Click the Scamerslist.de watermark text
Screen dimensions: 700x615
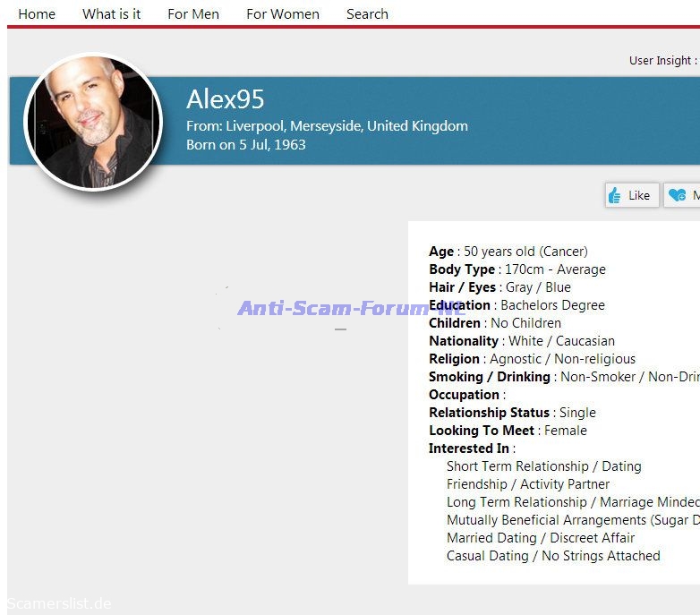(59, 603)
